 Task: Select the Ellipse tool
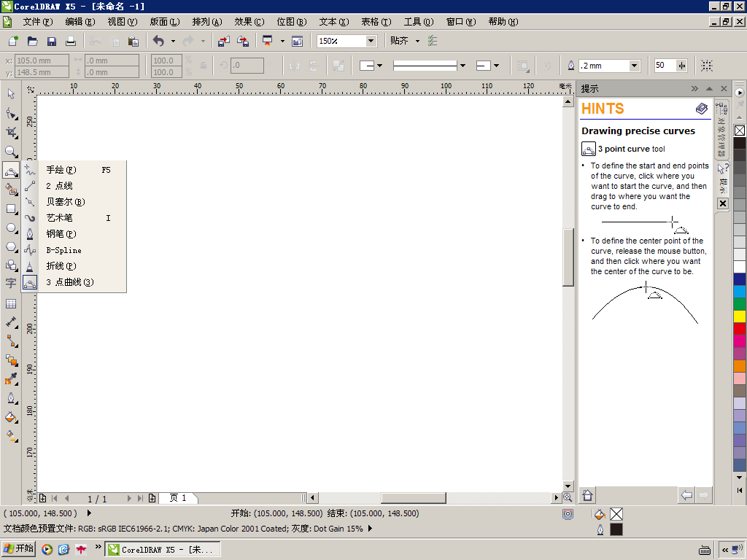pos(11,227)
